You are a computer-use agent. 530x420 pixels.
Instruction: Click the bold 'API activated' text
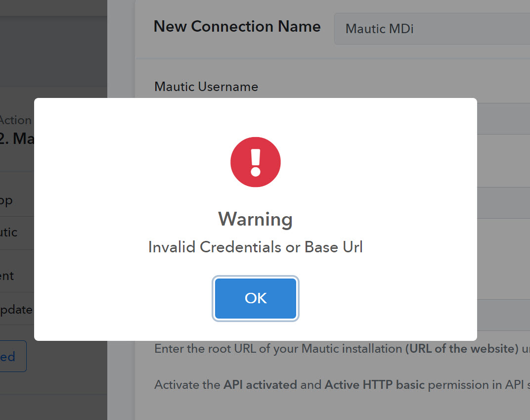(x=260, y=385)
